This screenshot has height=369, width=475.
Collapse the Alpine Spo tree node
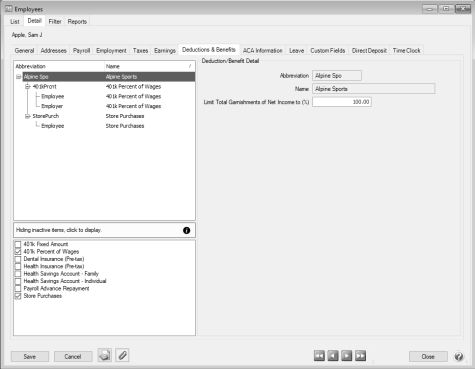tap(19, 77)
